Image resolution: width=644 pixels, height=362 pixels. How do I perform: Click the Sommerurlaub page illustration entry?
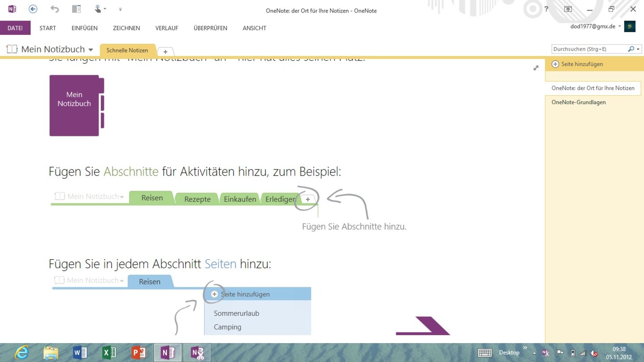237,313
